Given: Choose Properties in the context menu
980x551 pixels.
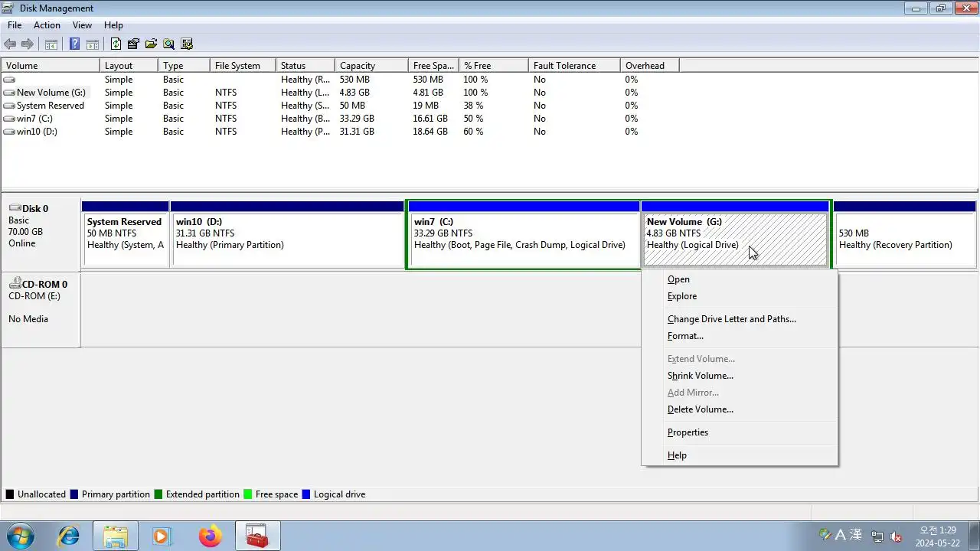Looking at the screenshot, I should (740, 432).
